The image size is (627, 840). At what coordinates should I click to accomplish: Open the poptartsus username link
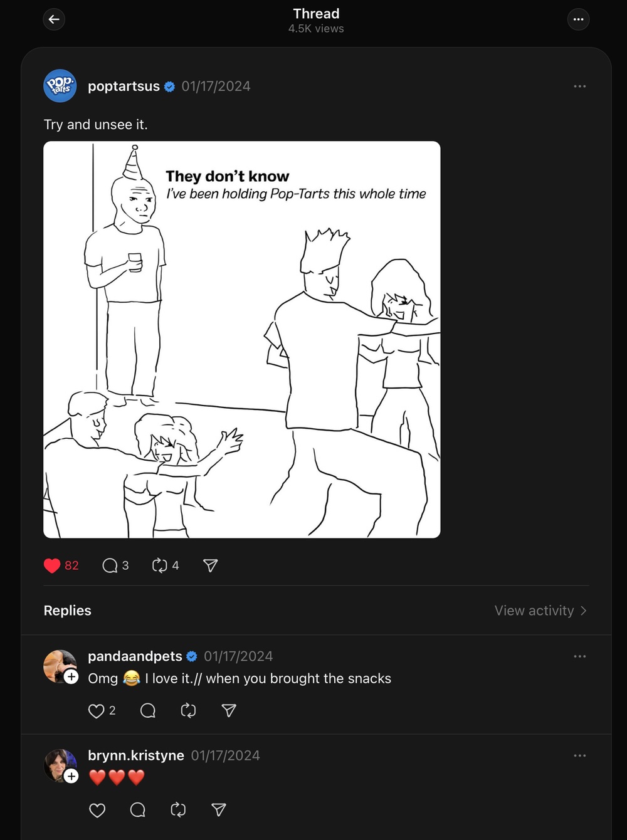[124, 86]
